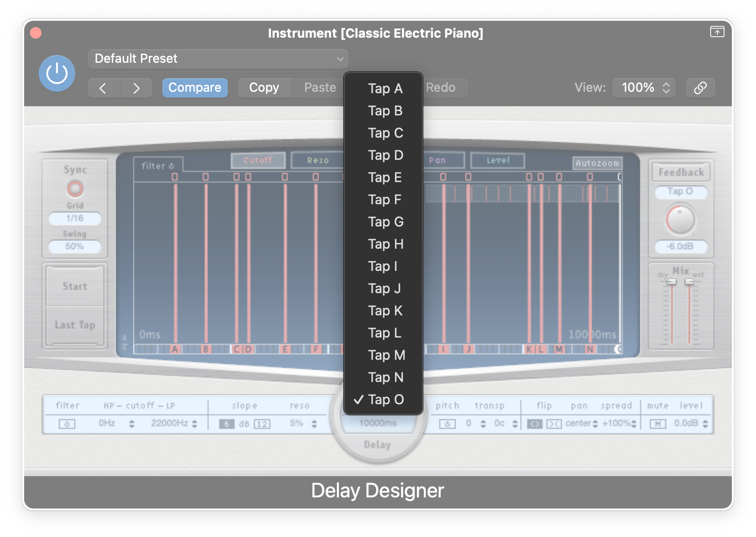Click the Copy button
Screen dimensions: 756x537
point(264,88)
